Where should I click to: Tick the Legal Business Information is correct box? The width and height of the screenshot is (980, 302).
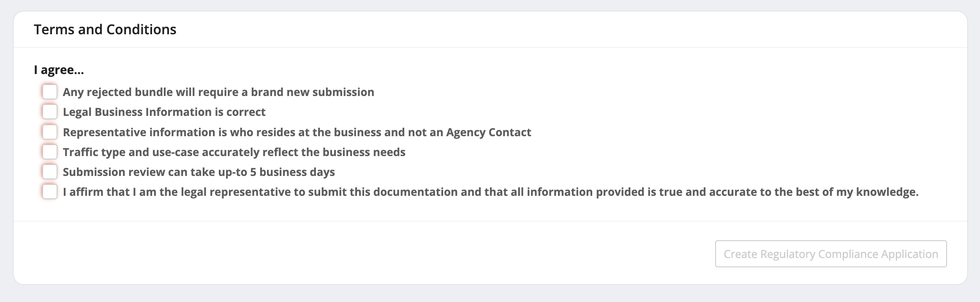(x=50, y=112)
